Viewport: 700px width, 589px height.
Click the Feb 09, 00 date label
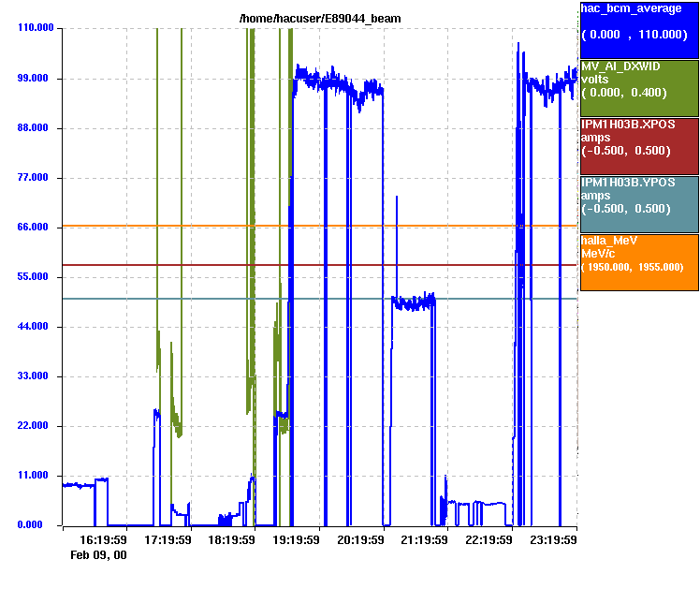click(98, 555)
